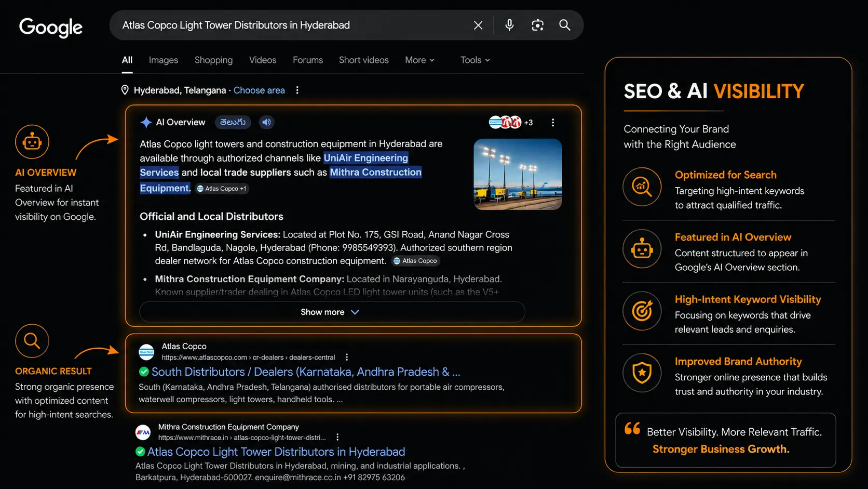The height and width of the screenshot is (489, 868).
Task: Switch AI Overview language to Telugu
Action: [233, 122]
